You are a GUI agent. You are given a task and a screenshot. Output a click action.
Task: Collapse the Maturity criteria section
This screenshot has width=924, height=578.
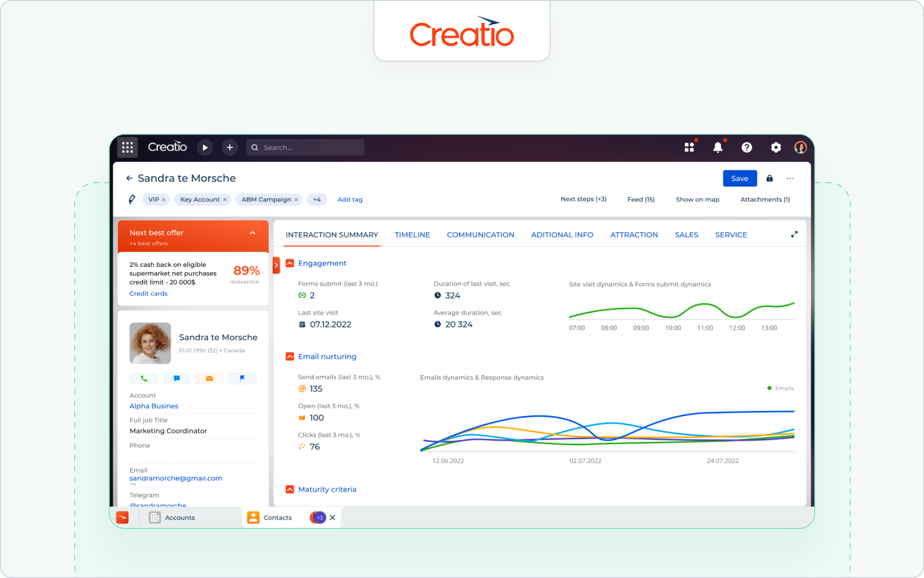(x=290, y=489)
